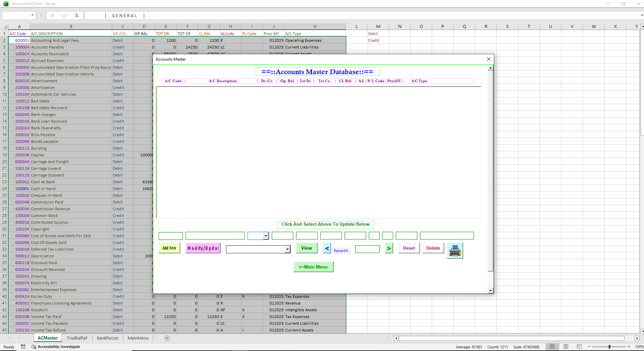Click the Select All corner of the worksheet

(x=5, y=27)
